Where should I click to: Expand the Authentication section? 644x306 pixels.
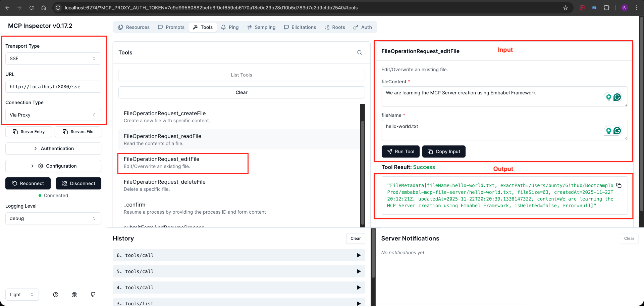pos(53,148)
